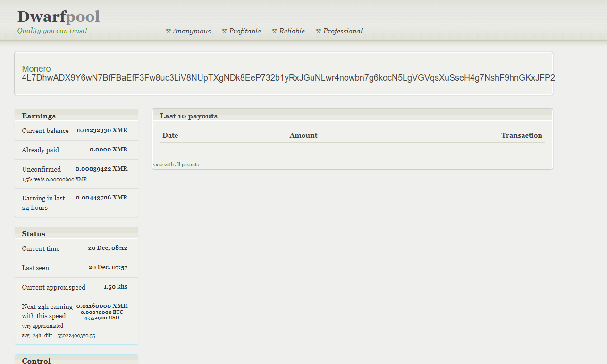607x364 pixels.
Task: Click the Date column header
Action: [x=170, y=135]
